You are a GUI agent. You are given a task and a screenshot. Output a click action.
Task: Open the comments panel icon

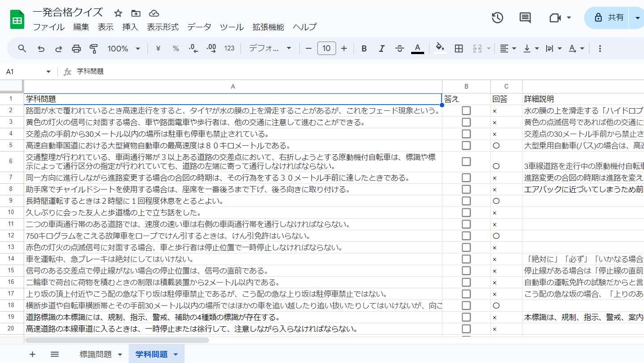tap(525, 18)
